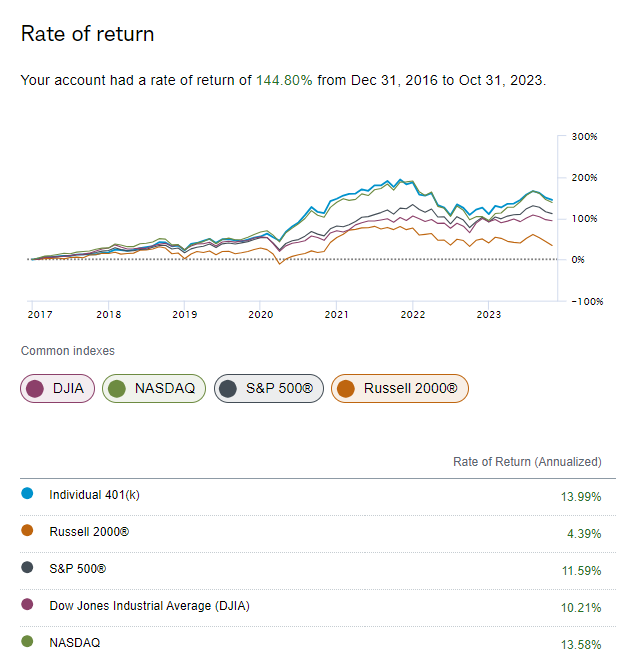Click the 2020 label on chart axis
Image resolution: width=636 pixels, height=662 pixels.
(260, 314)
